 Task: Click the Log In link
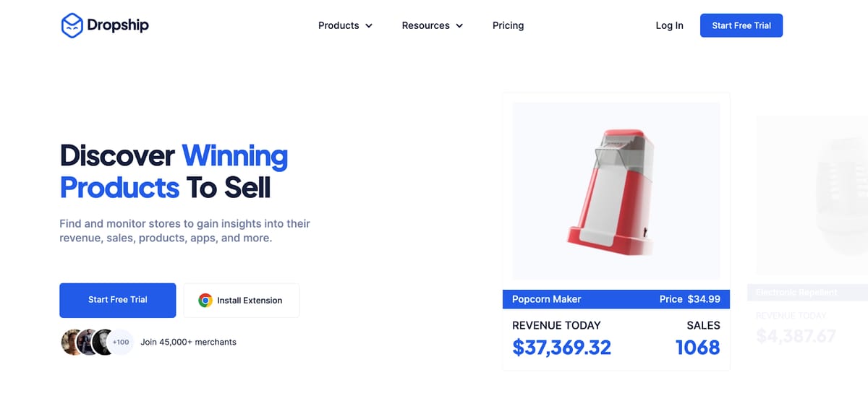click(x=669, y=25)
